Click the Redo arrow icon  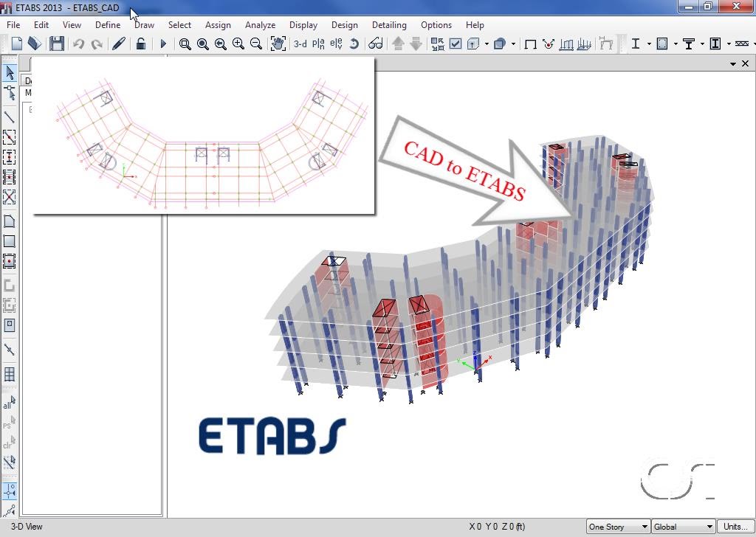97,44
